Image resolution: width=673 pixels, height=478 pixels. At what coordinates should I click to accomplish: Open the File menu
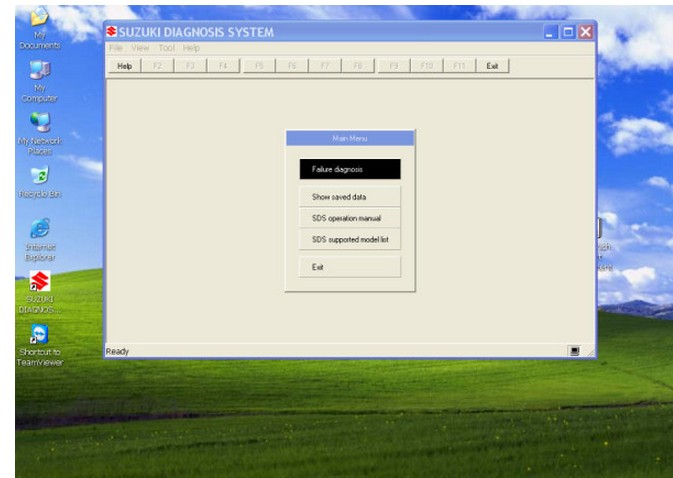point(116,48)
